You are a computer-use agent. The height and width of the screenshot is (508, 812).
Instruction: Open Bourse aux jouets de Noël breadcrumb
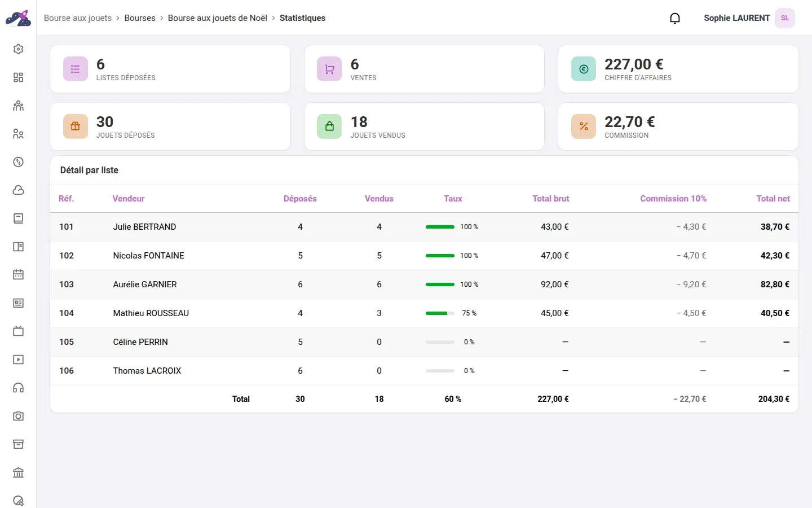point(218,18)
